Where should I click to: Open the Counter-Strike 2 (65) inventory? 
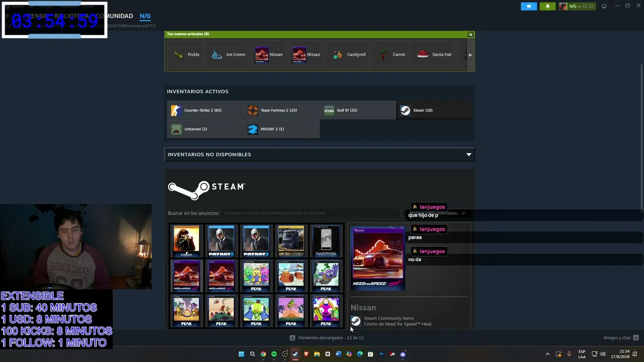pyautogui.click(x=205, y=110)
